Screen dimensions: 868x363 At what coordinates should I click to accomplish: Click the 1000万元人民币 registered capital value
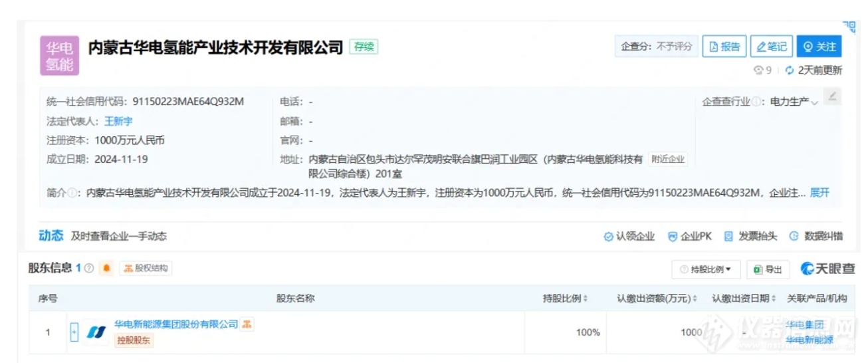130,140
